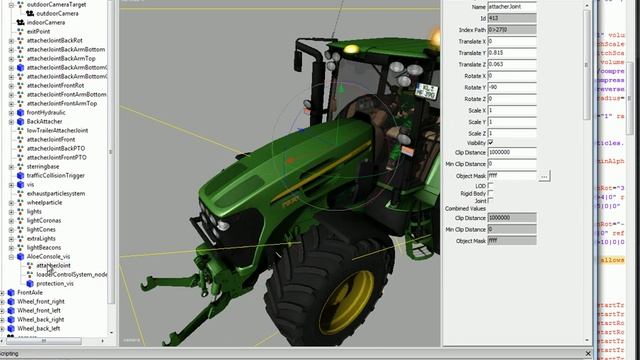Click the extraLights transform group icon

pos(20,238)
